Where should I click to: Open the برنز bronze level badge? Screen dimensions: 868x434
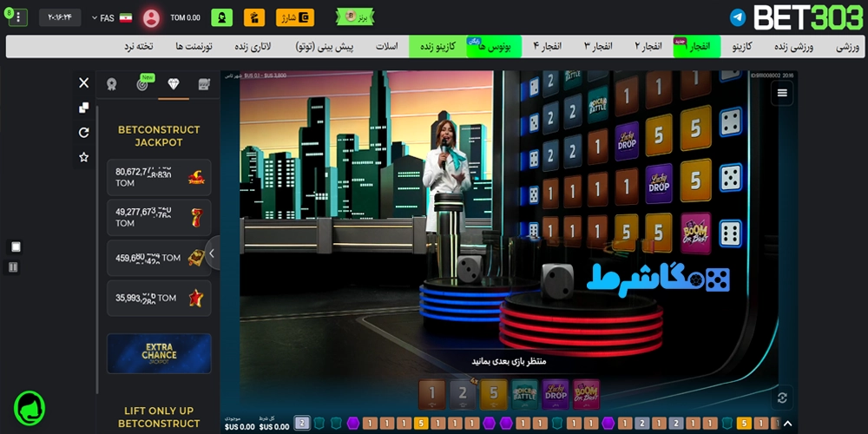coord(355,16)
